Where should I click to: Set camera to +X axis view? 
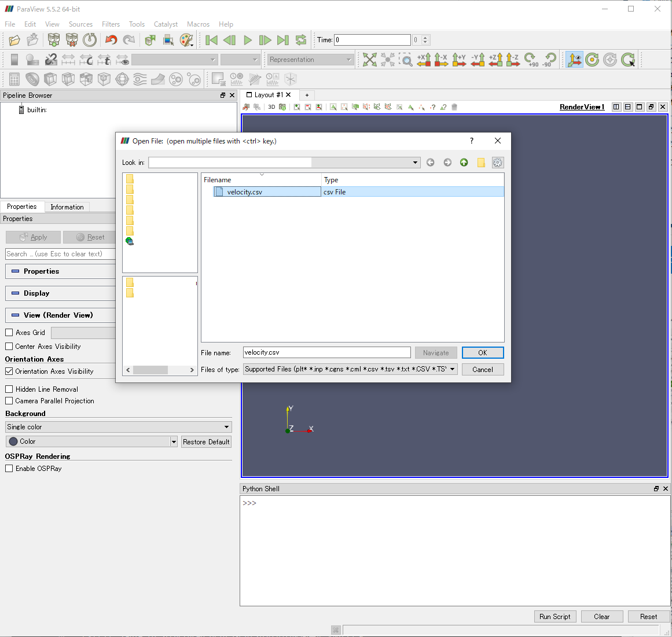(424, 60)
